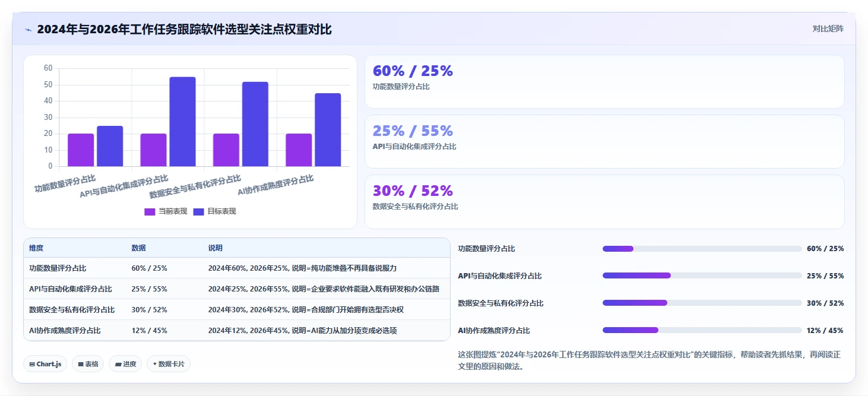Screen dimensions: 868x396
Task: Click the 进度 chip
Action: [125, 364]
